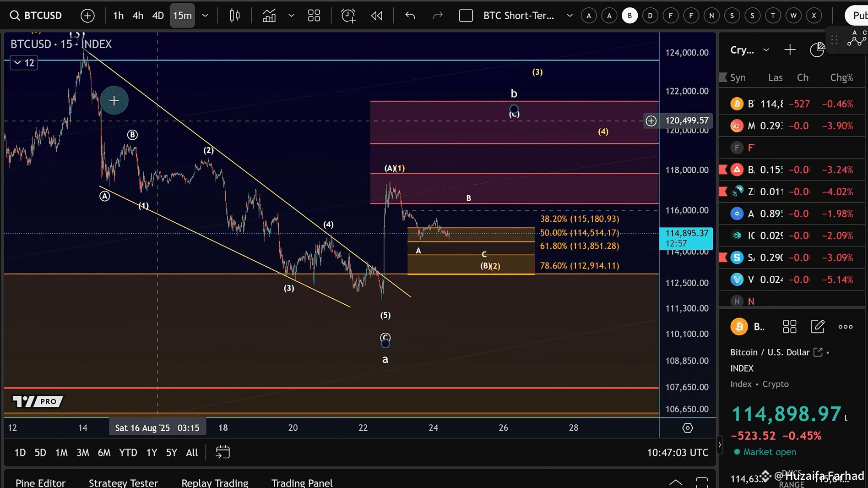868x488 pixels.
Task: Switch to layout tab W
Action: (793, 16)
